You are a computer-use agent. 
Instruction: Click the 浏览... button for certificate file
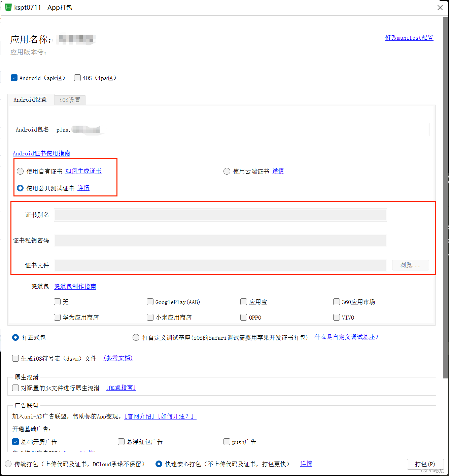click(410, 265)
